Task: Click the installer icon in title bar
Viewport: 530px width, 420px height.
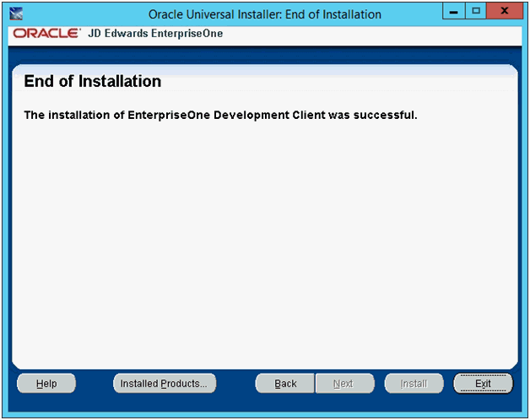Action: pyautogui.click(x=16, y=13)
